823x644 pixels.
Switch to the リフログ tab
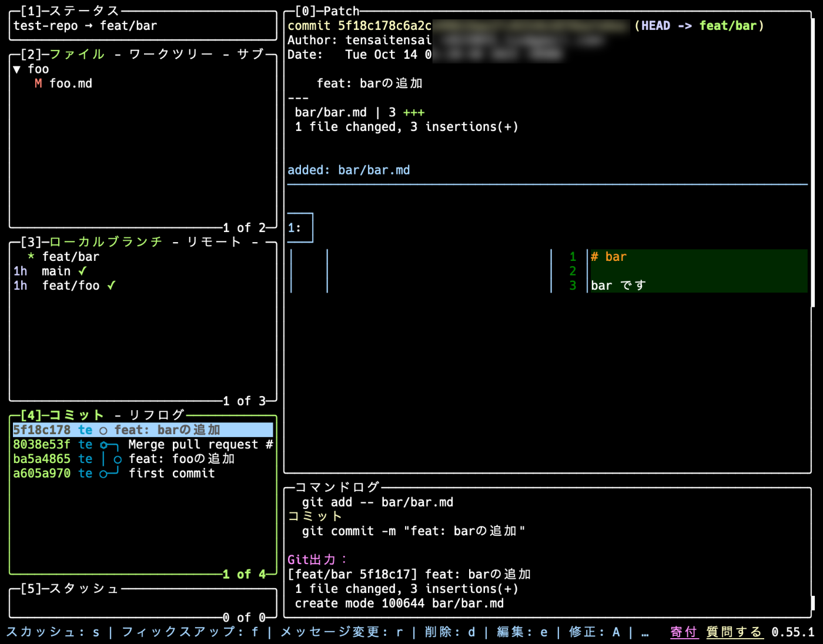pyautogui.click(x=156, y=415)
